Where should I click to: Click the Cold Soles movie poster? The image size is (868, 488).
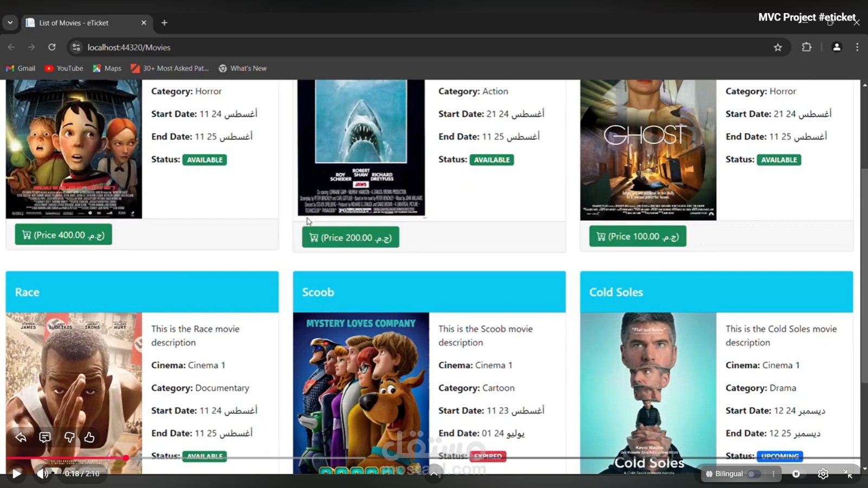[x=648, y=394]
